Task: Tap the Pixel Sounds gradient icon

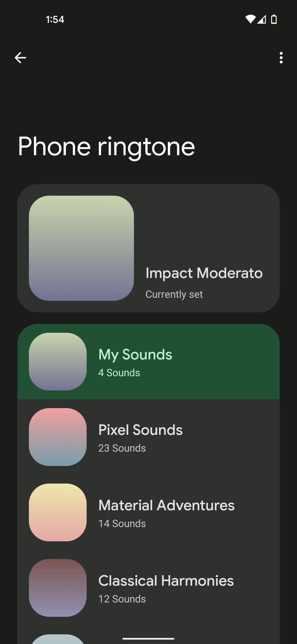Action: pyautogui.click(x=58, y=437)
